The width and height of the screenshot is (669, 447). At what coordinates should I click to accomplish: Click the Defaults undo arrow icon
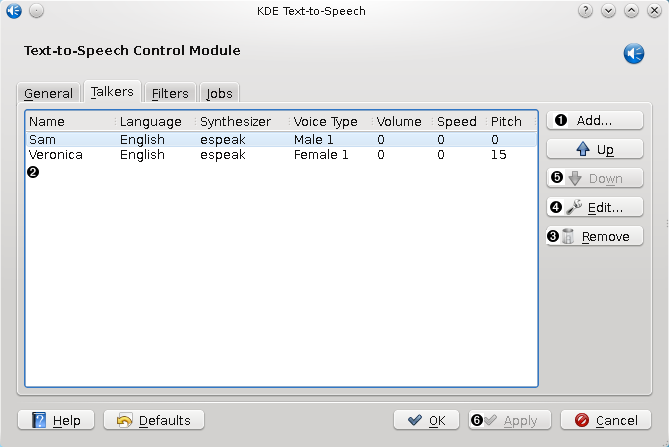click(x=125, y=420)
